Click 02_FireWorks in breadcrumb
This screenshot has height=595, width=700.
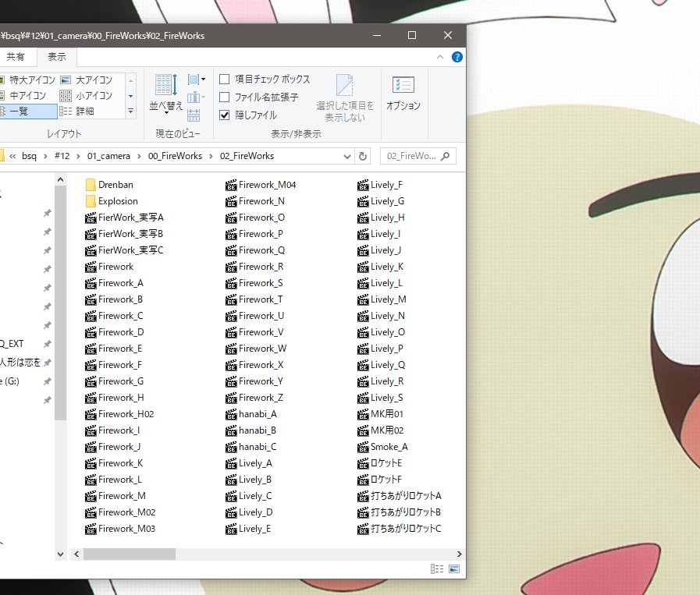coord(247,156)
